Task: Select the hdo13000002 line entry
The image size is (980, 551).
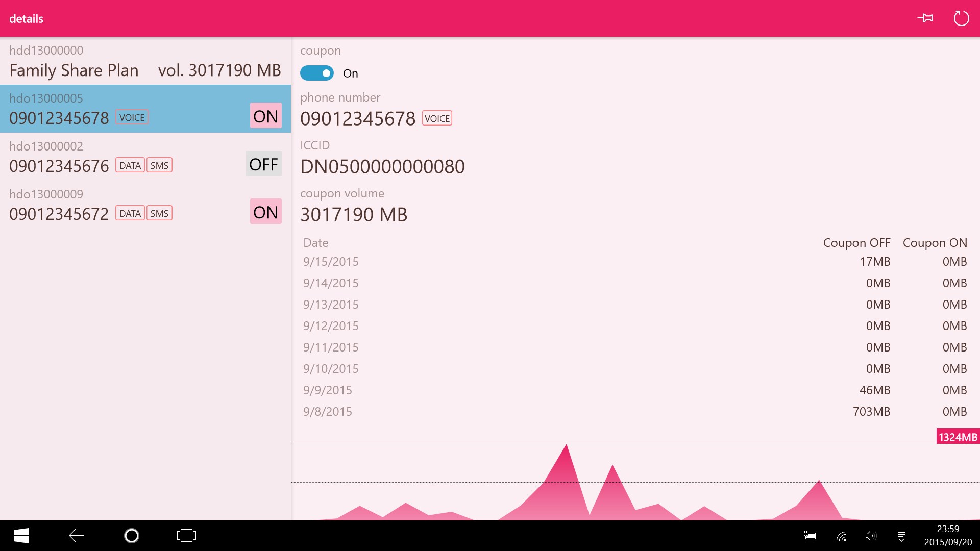Action: (122, 157)
